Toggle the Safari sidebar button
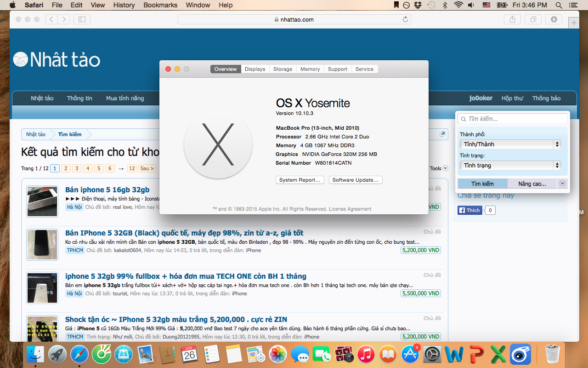This screenshot has width=588, height=368. (82, 19)
